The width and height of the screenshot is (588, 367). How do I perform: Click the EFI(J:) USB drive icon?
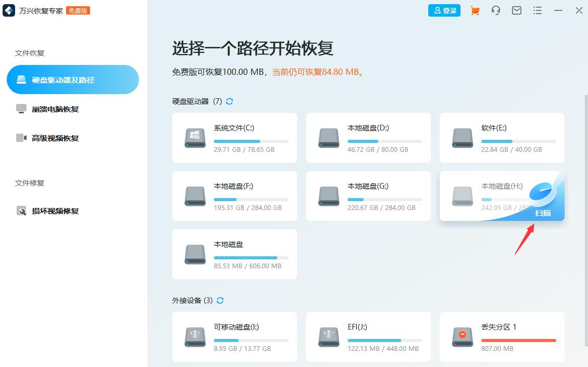point(329,337)
